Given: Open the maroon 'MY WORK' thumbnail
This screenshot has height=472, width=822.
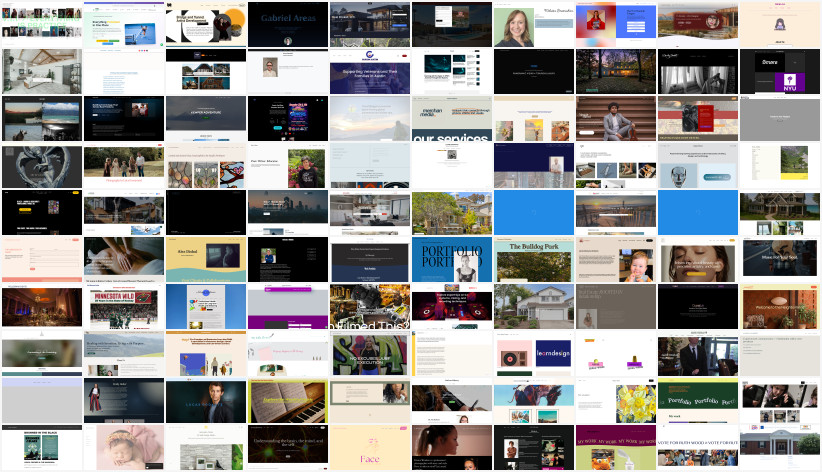Looking at the screenshot, I should (616, 448).
